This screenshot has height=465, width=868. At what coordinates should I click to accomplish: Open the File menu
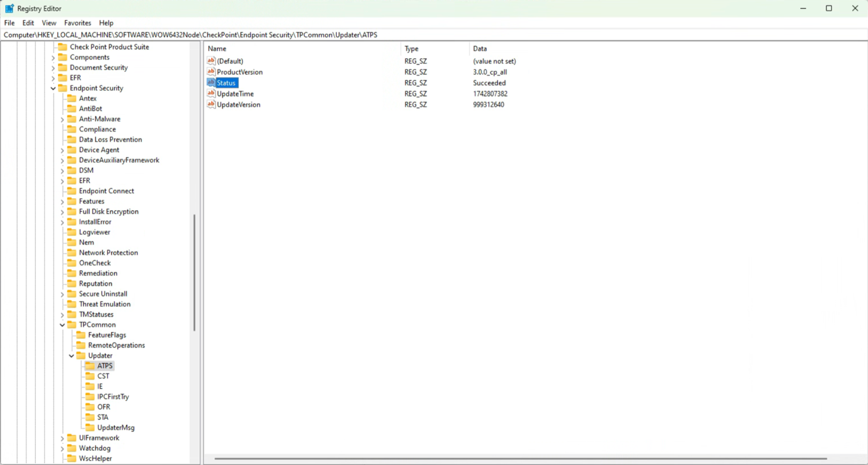tap(9, 23)
